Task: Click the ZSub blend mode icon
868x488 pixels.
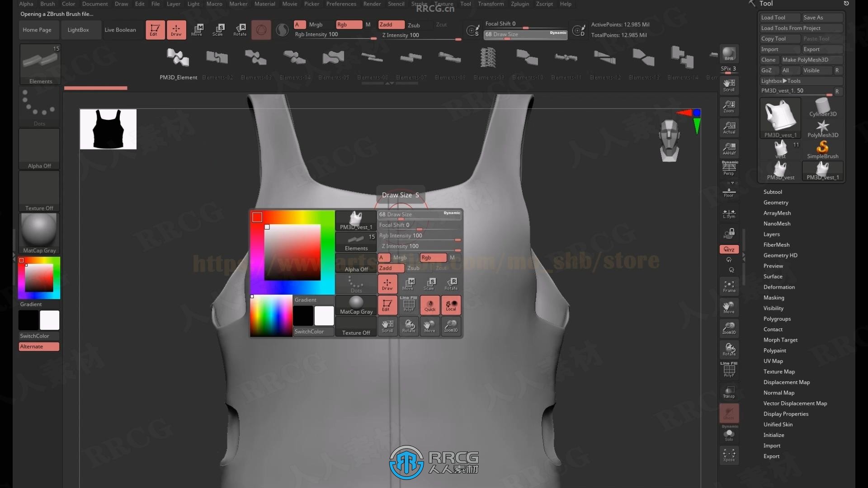Action: (414, 268)
